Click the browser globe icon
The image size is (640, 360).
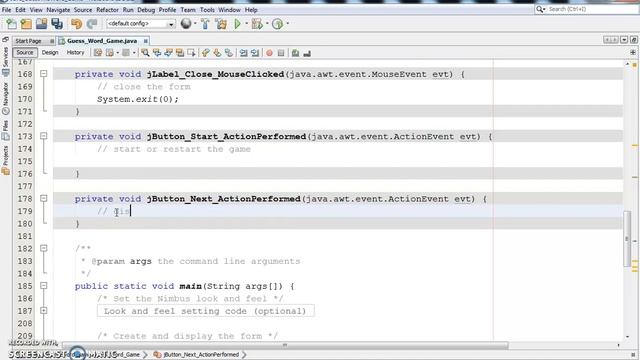(x=186, y=24)
